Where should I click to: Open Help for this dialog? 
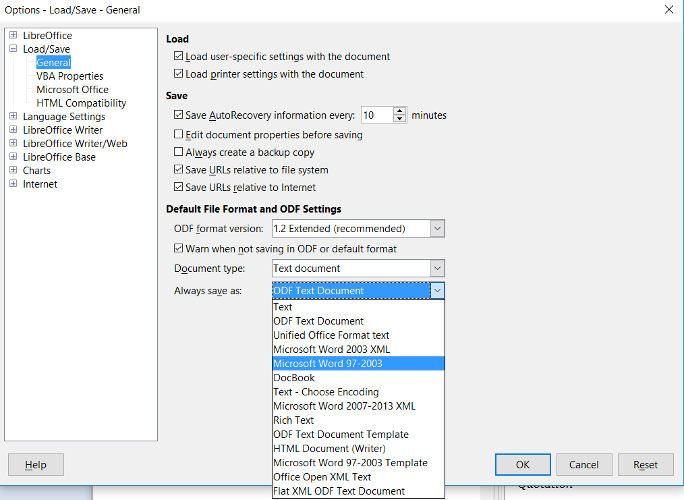click(36, 465)
